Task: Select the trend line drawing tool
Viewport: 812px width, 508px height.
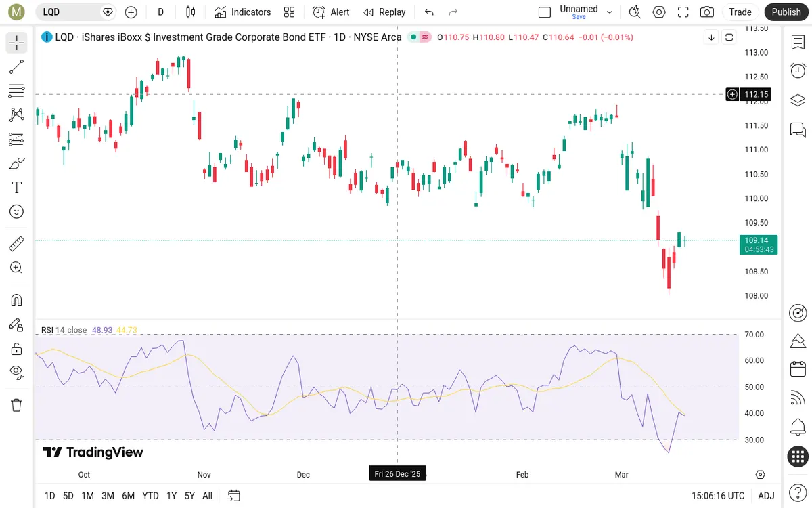Action: pyautogui.click(x=17, y=66)
